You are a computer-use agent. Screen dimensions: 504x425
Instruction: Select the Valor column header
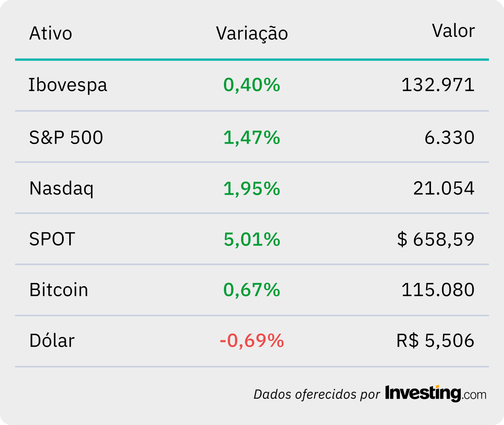click(453, 31)
